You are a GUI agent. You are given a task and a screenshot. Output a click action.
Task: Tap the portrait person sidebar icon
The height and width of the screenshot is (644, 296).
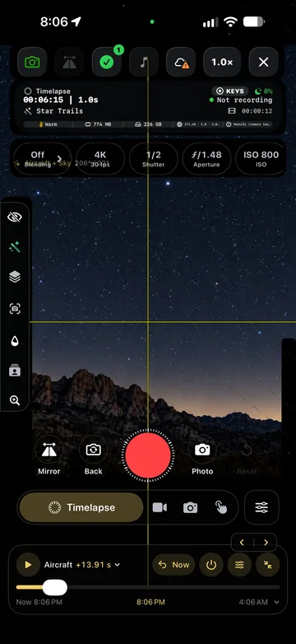15,371
